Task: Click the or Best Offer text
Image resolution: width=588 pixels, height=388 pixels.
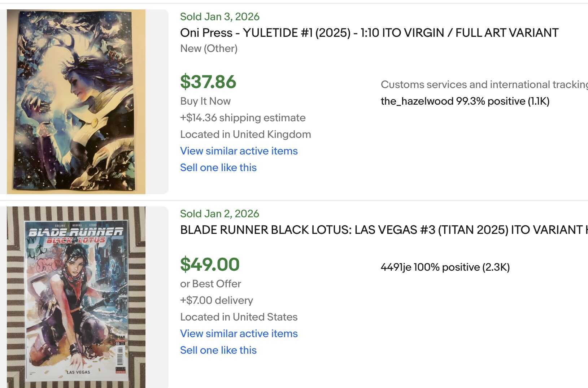Action: tap(210, 284)
